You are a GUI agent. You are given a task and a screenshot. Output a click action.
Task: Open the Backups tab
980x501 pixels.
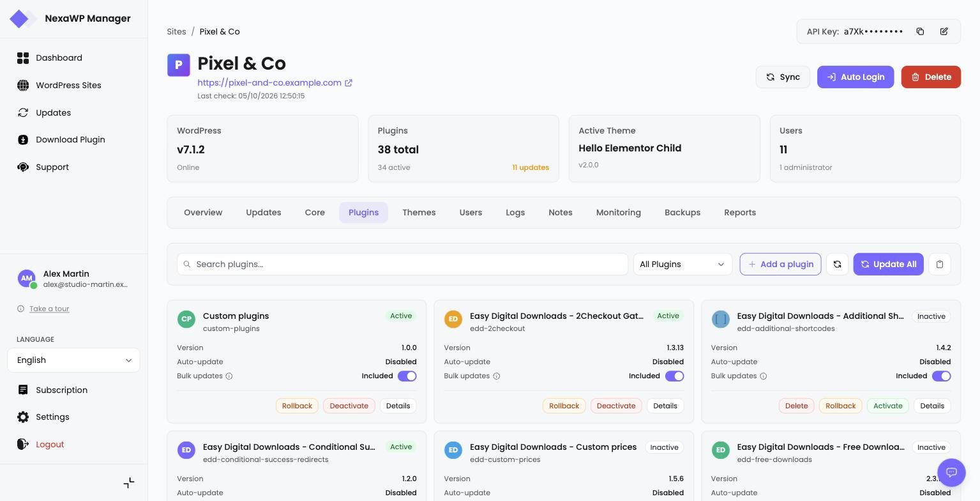[x=682, y=213]
